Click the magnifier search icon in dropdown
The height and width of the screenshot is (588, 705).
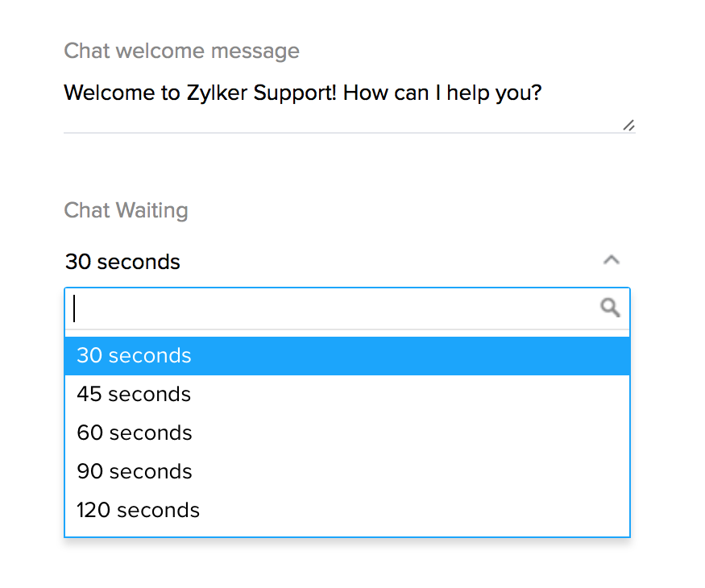click(x=611, y=307)
